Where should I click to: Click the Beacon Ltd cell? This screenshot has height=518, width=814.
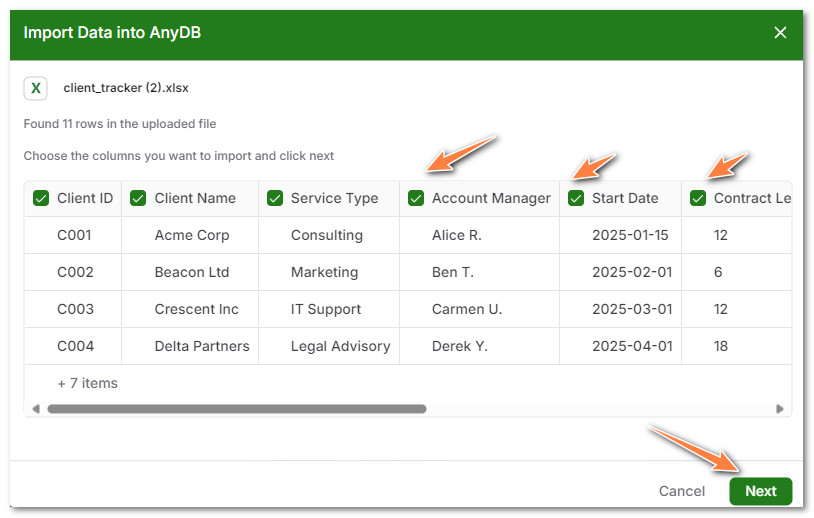tap(192, 272)
